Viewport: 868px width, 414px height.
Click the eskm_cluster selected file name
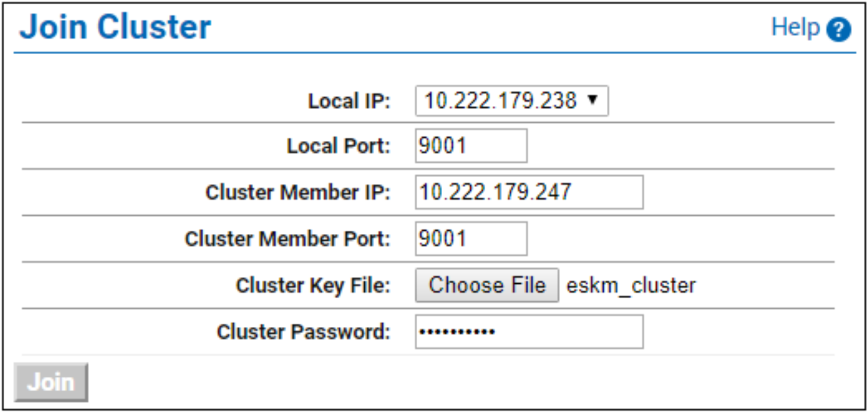tap(631, 286)
